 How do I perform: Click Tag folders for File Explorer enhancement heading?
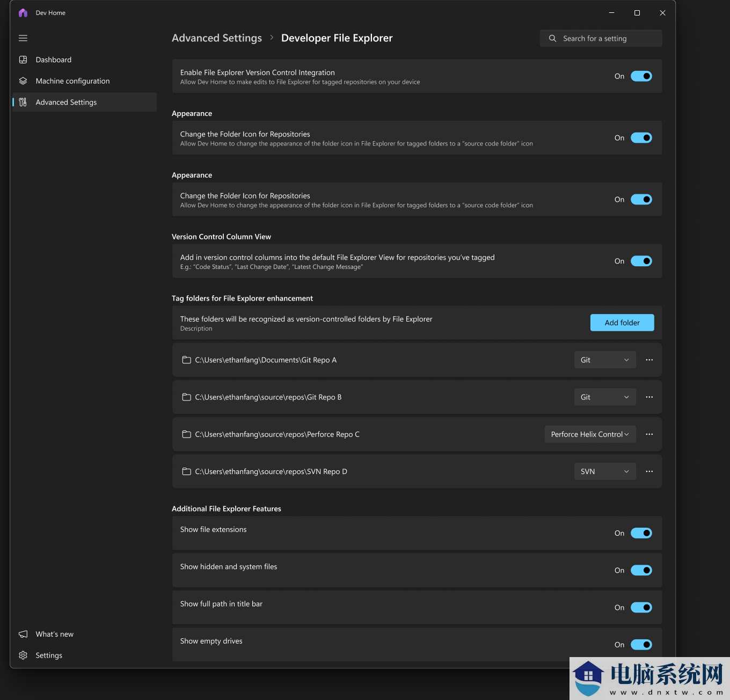pyautogui.click(x=242, y=298)
